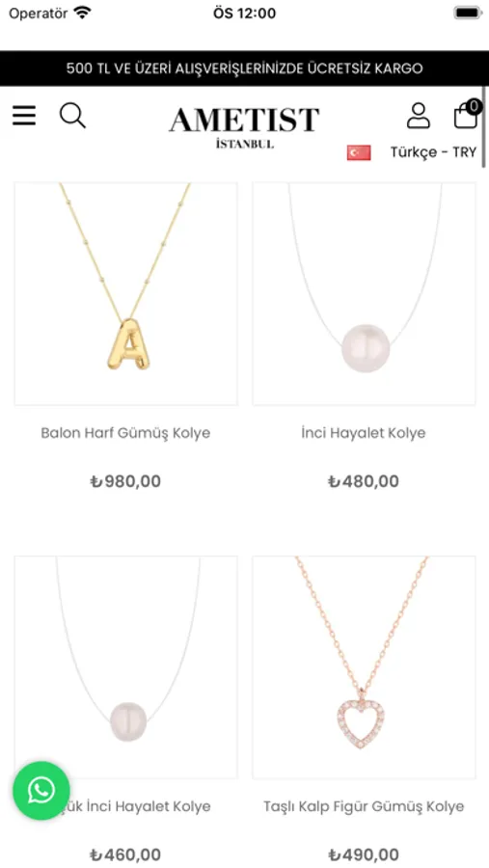Open the WhatsApp chat button

tap(41, 791)
